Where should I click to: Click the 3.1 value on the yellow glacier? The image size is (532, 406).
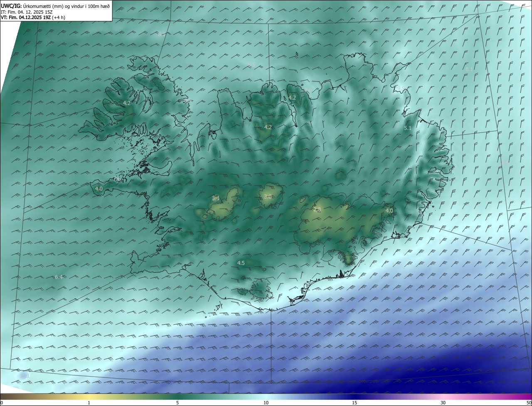215,198
